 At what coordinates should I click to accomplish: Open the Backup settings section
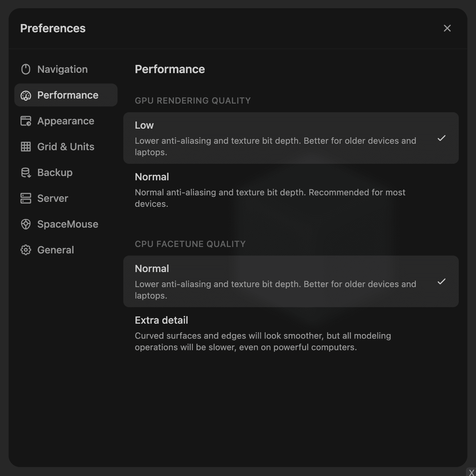[55, 172]
